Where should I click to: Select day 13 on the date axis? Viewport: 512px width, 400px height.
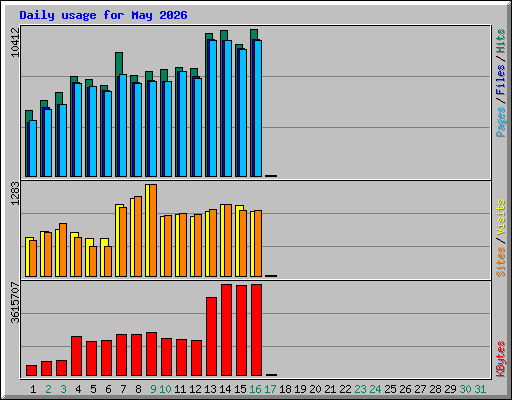click(210, 389)
